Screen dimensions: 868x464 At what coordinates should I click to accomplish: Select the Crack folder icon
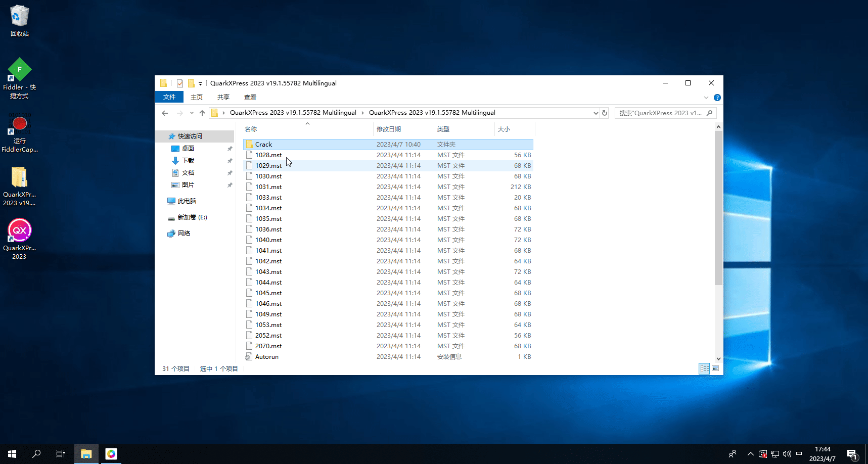point(249,145)
